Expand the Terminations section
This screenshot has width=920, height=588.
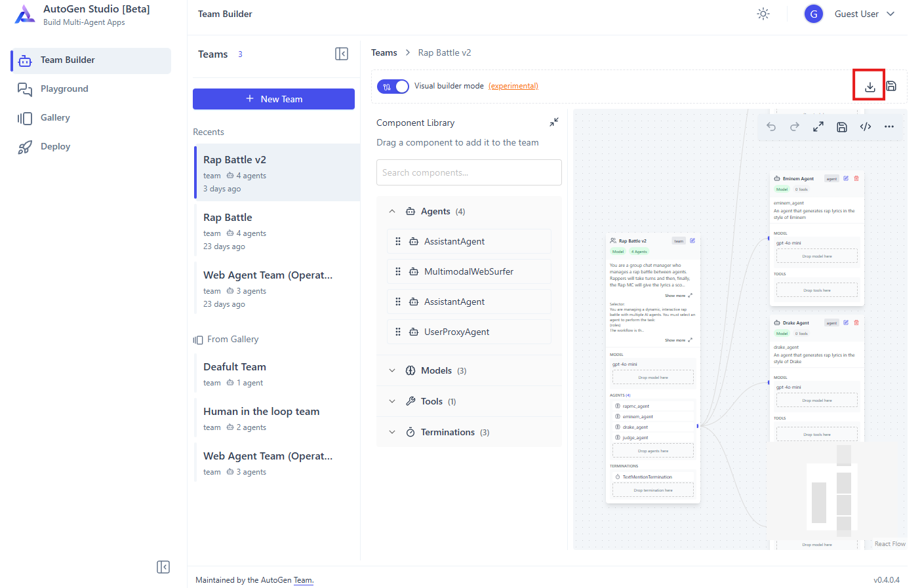(392, 432)
